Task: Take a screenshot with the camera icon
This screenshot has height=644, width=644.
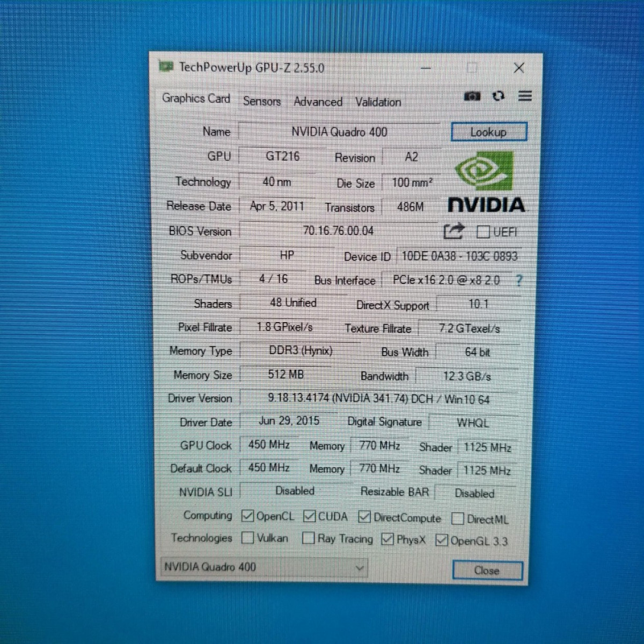Action: [x=472, y=96]
